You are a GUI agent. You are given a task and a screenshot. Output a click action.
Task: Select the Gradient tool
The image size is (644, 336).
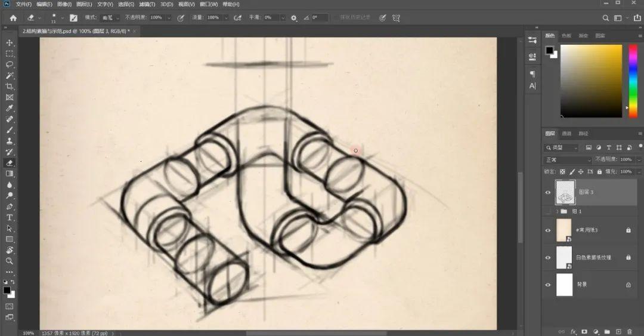tap(10, 174)
